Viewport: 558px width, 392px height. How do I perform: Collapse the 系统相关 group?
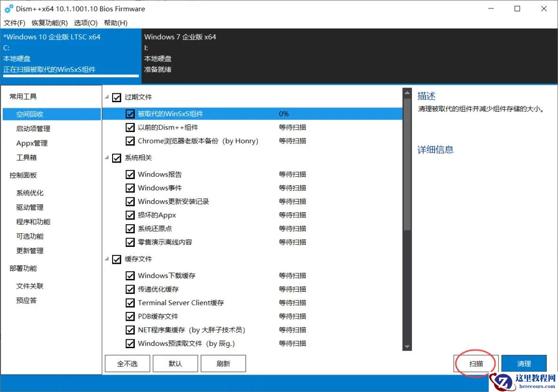(x=107, y=158)
